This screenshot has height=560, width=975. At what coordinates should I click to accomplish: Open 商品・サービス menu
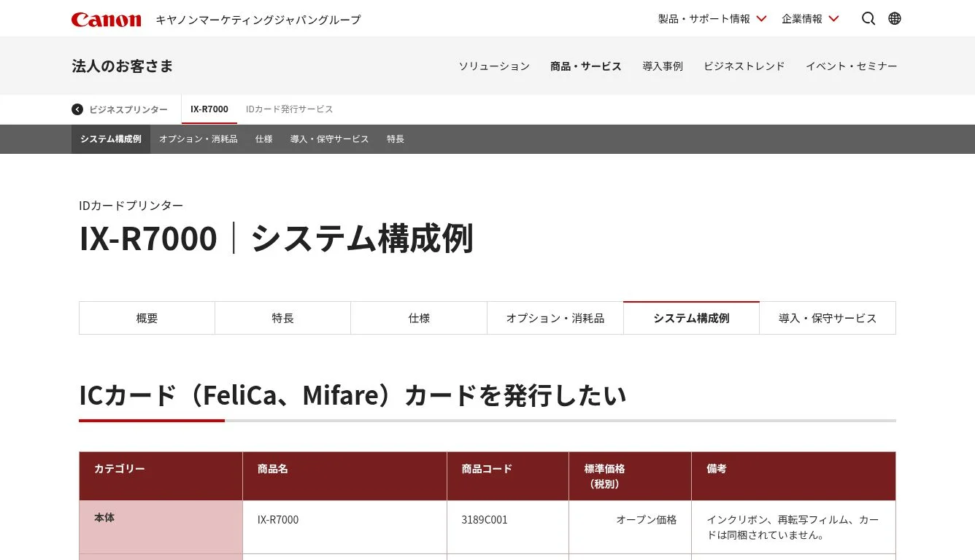coord(586,66)
